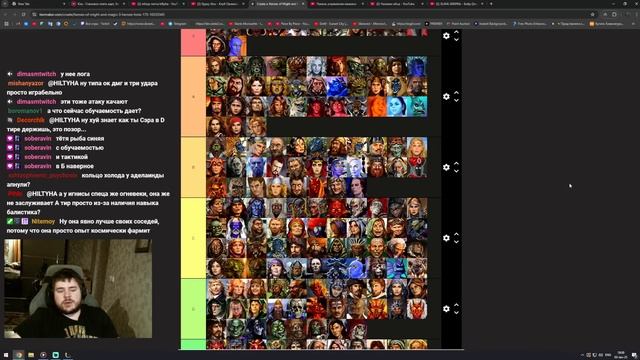Select the white-horned red devil portrait in green tier

[417, 309]
